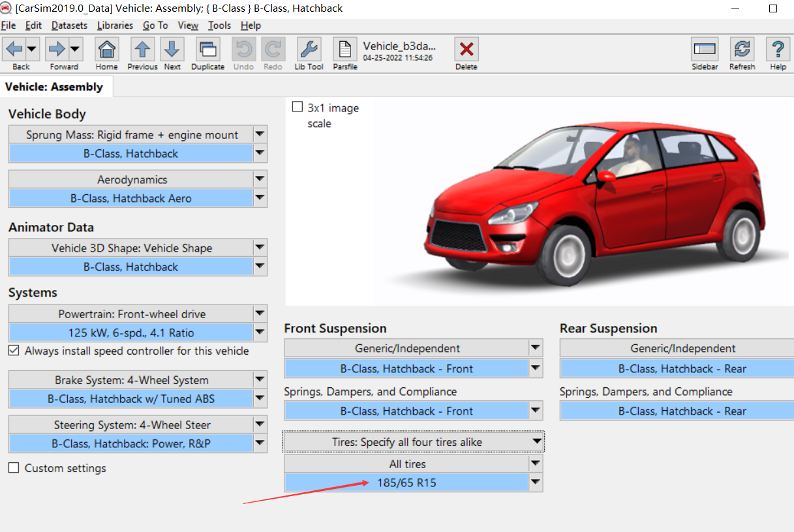Uncheck Always install speed controller checkbox

[x=14, y=351]
